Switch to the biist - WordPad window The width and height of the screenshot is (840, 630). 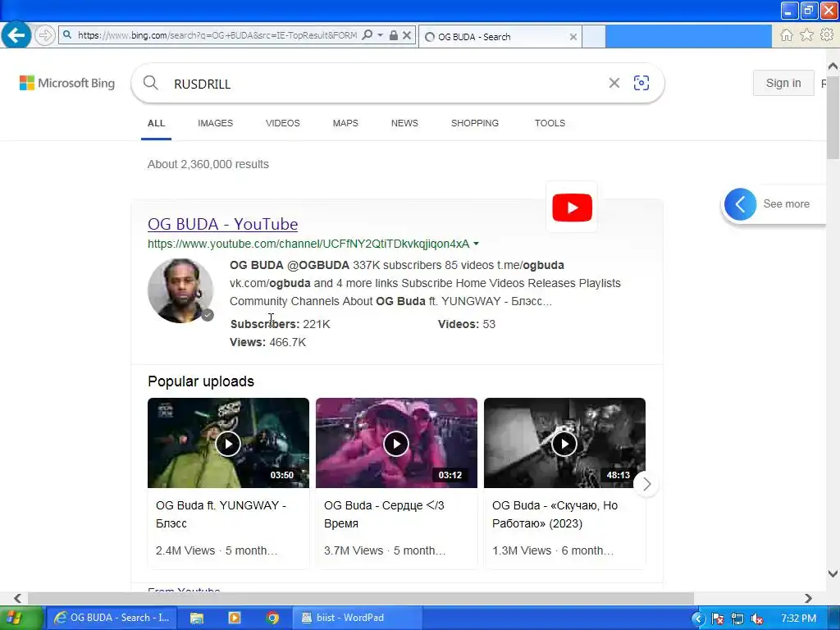pyautogui.click(x=357, y=618)
